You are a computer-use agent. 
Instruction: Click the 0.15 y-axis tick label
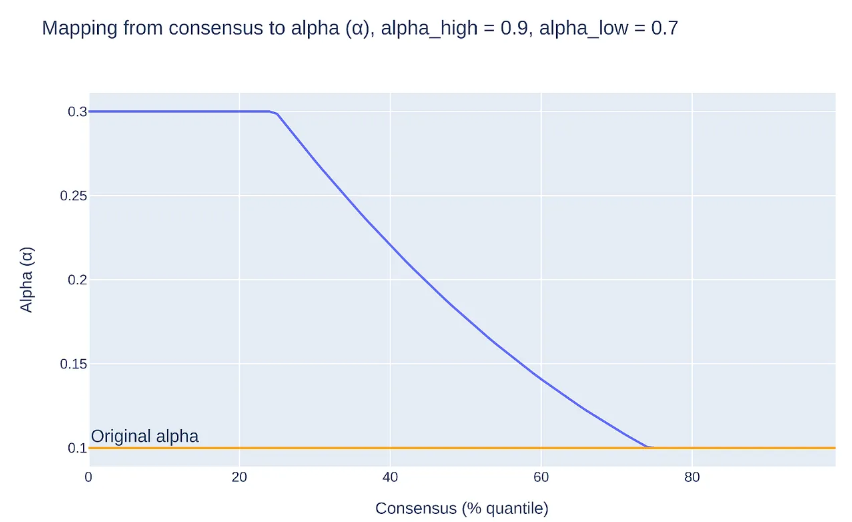(73, 363)
